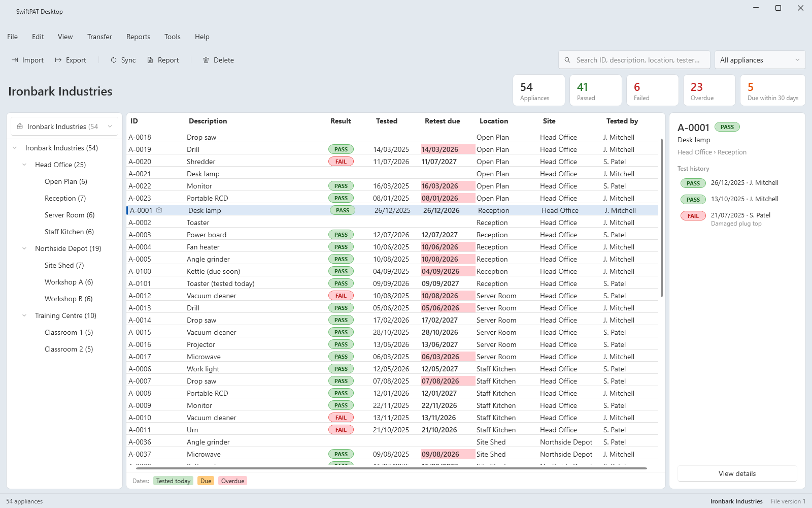This screenshot has width=812, height=508.
Task: Open the Reports menu
Action: [138, 37]
